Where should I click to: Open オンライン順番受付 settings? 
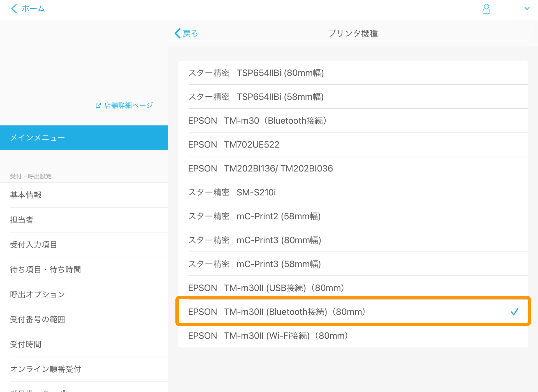click(84, 369)
